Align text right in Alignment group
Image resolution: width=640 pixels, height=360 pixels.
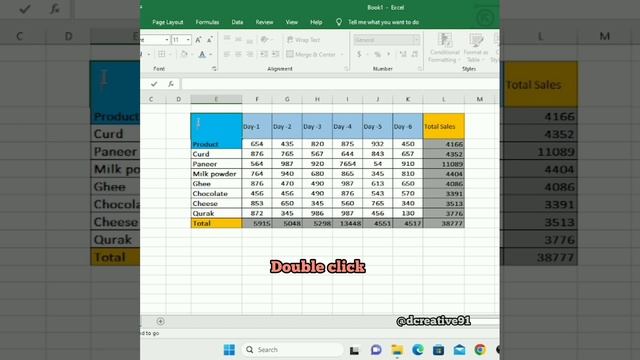tap(250, 54)
